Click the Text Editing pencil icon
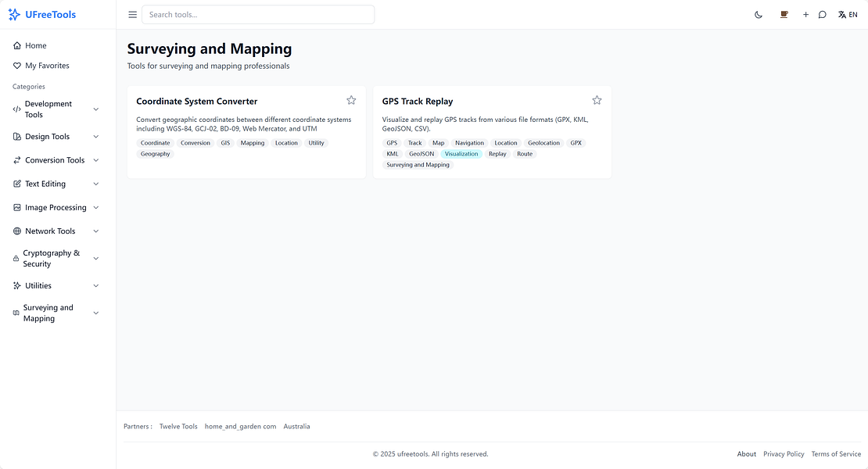This screenshot has height=469, width=868. (x=17, y=184)
